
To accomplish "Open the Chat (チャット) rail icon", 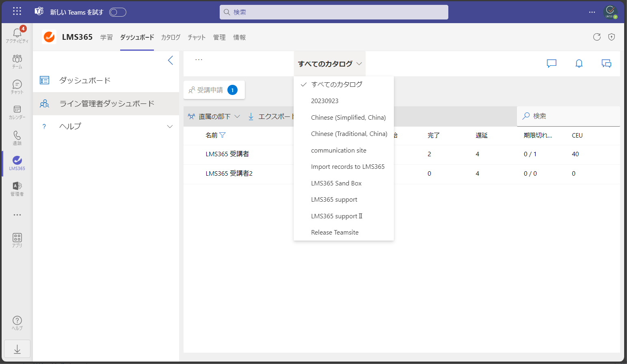I will click(x=17, y=87).
